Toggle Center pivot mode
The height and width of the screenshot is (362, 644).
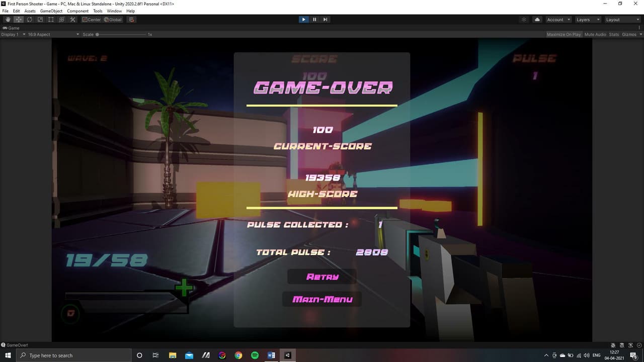click(92, 20)
